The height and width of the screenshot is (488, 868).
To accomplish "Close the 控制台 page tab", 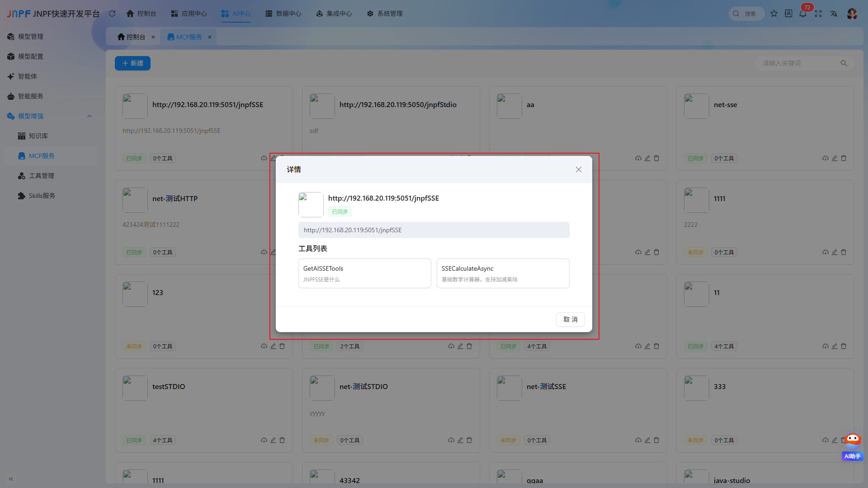I will [x=153, y=37].
